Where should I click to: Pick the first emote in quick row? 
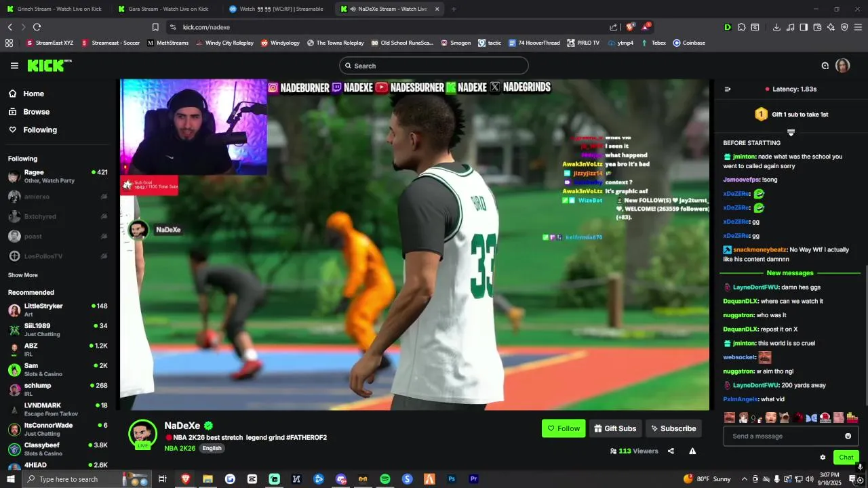pyautogui.click(x=730, y=418)
